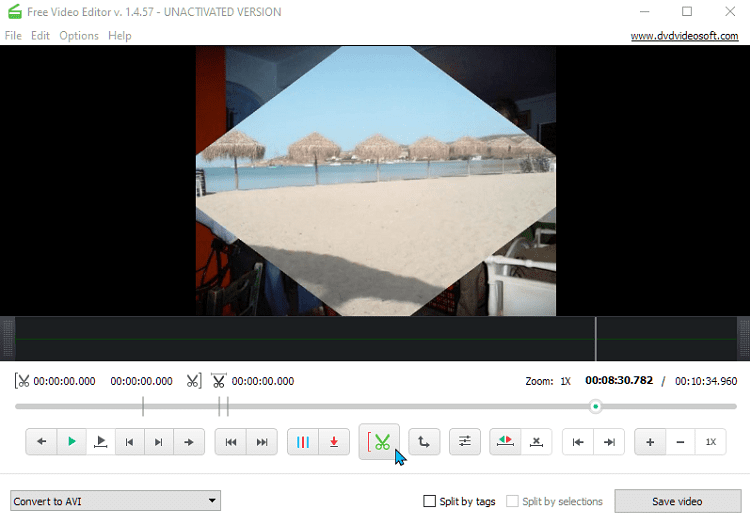
Task: Click the step forward arrow button
Action: click(189, 442)
